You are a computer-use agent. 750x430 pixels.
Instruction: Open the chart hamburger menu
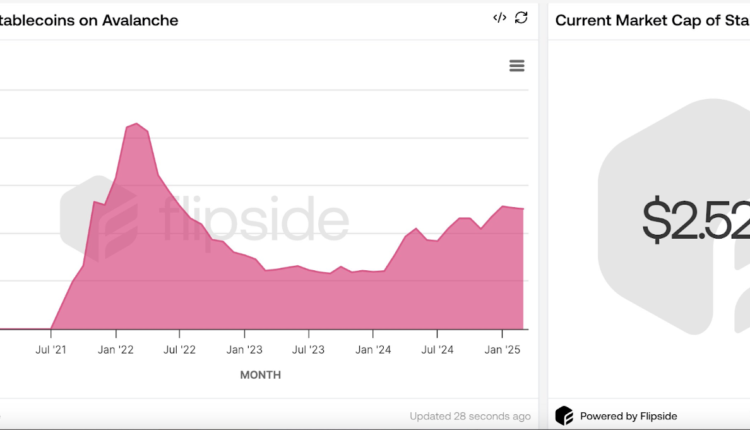click(x=517, y=66)
